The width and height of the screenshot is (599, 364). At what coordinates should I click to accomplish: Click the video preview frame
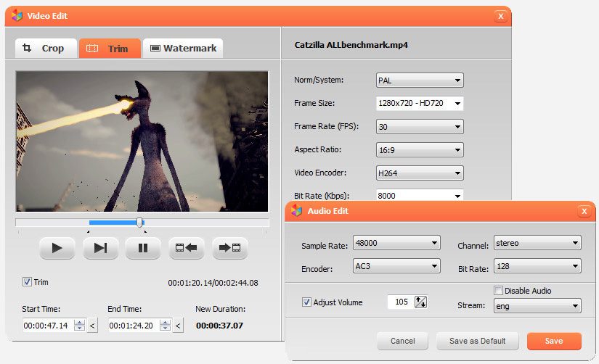(142, 141)
